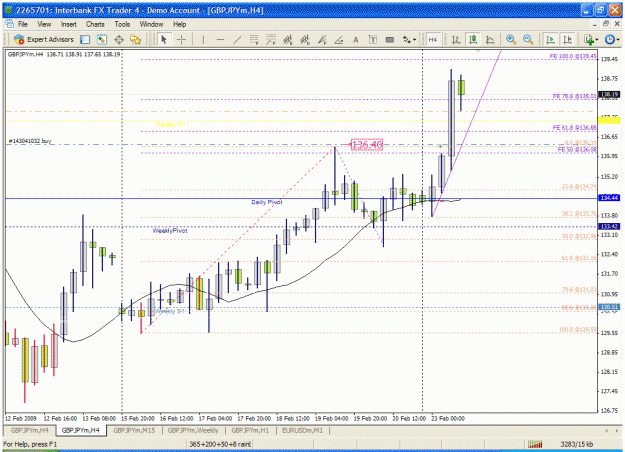The height and width of the screenshot is (452, 625).
Task: Click the H4 timeframe button
Action: coord(432,39)
